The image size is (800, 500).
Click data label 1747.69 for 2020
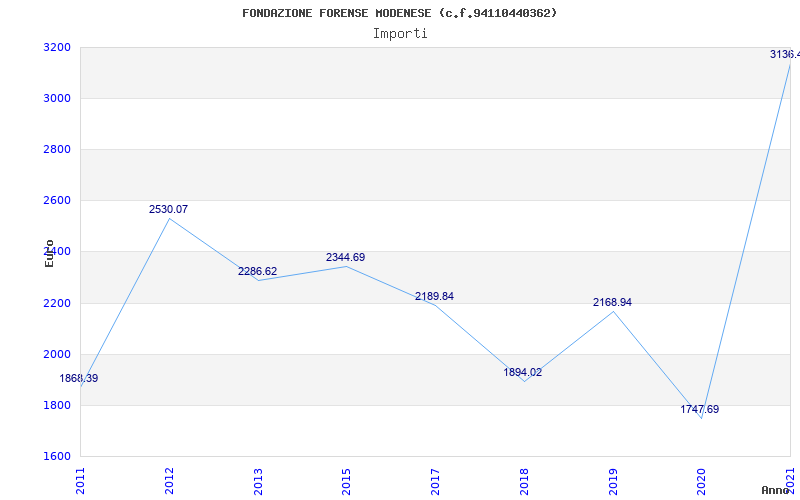699,409
